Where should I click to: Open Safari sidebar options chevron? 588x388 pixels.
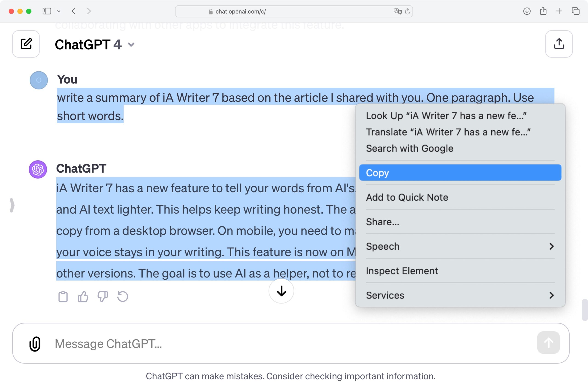[59, 11]
